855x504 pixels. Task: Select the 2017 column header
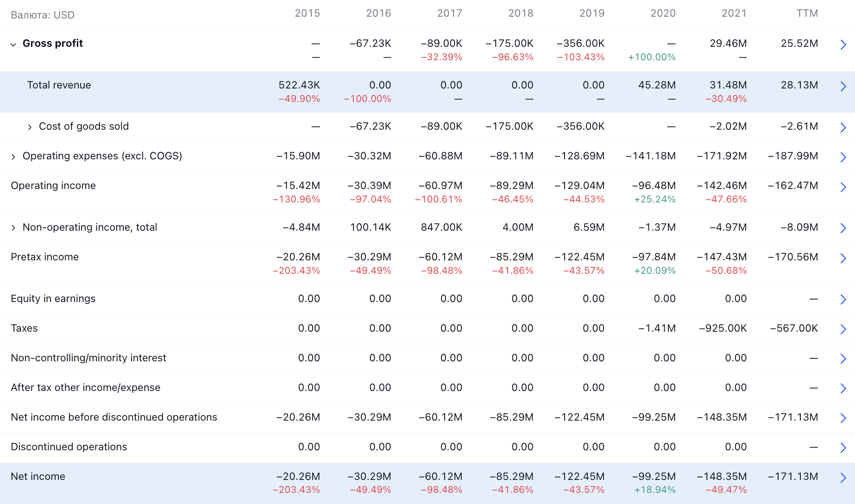450,13
